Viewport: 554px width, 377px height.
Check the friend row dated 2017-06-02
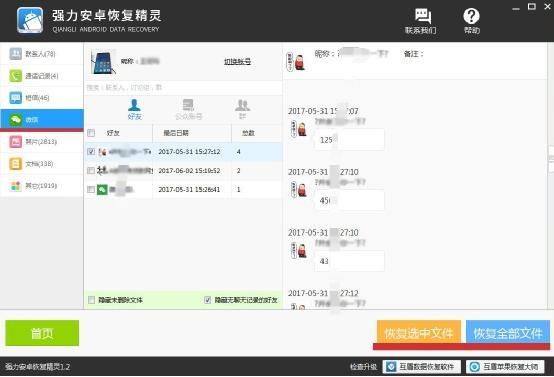(91, 170)
